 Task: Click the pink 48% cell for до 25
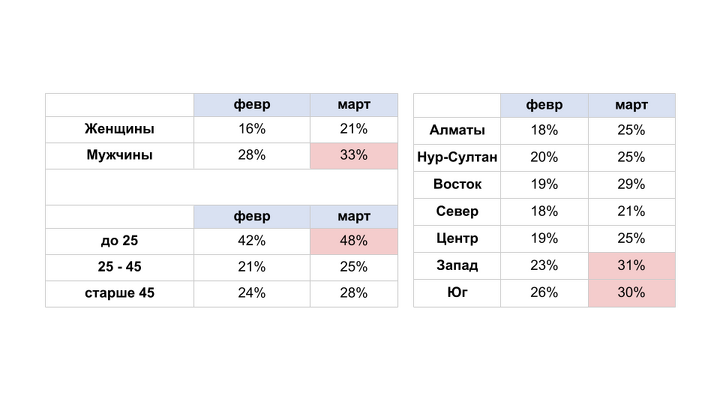point(354,241)
